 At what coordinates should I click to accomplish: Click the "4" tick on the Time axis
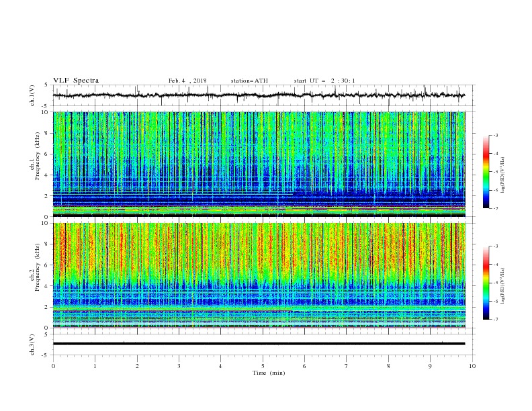220,366
